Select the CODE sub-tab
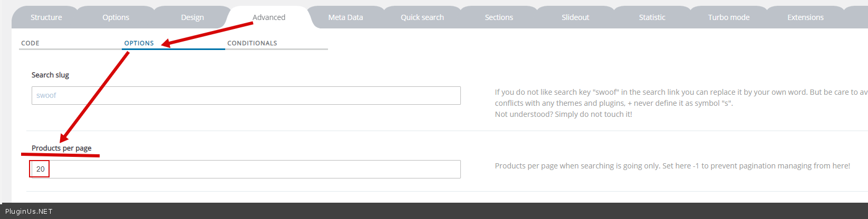Image resolution: width=868 pixels, height=219 pixels. click(31, 43)
